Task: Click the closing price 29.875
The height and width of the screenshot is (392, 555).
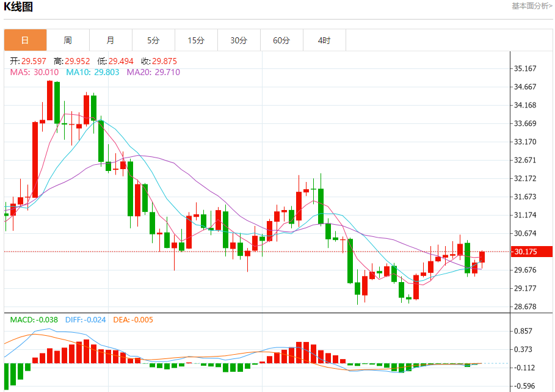Action: [x=164, y=61]
